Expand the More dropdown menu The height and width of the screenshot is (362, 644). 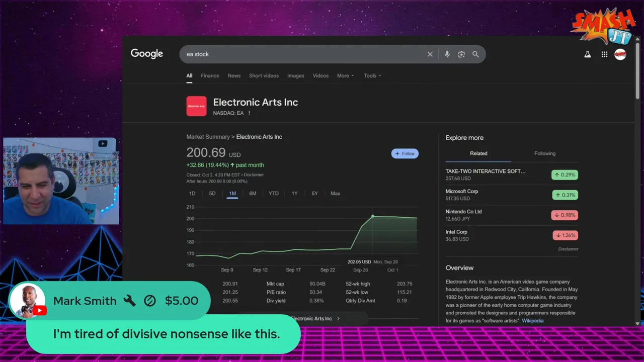click(x=345, y=76)
